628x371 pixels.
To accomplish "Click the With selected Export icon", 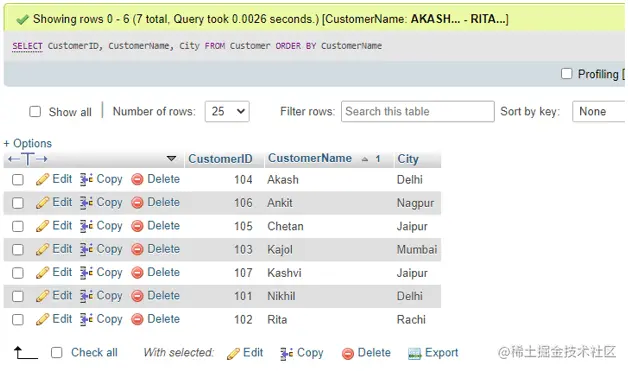I will (x=415, y=353).
